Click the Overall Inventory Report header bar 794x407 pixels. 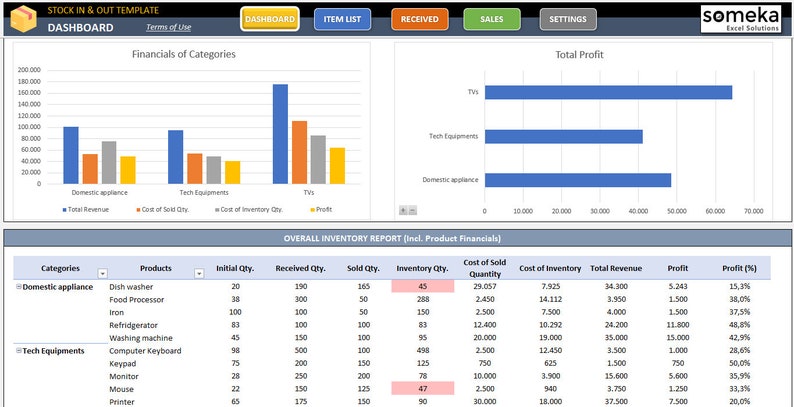398,238
